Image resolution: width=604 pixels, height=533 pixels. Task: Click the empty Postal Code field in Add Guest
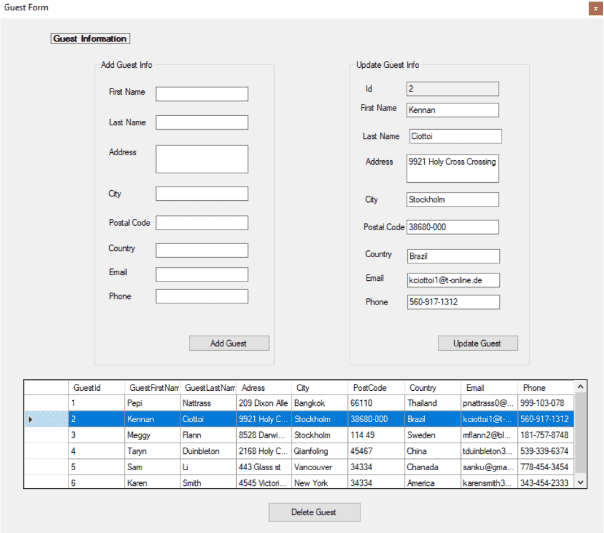[x=202, y=223]
